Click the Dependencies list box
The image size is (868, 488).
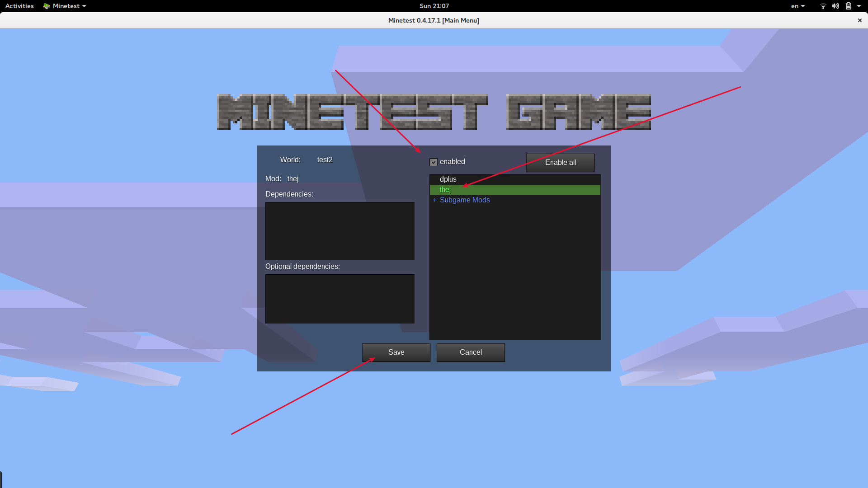click(x=340, y=231)
